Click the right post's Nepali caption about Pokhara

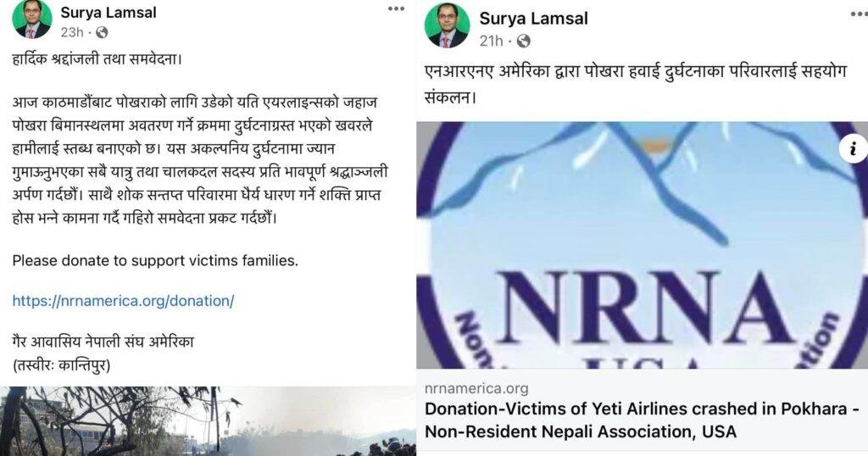pos(636,84)
